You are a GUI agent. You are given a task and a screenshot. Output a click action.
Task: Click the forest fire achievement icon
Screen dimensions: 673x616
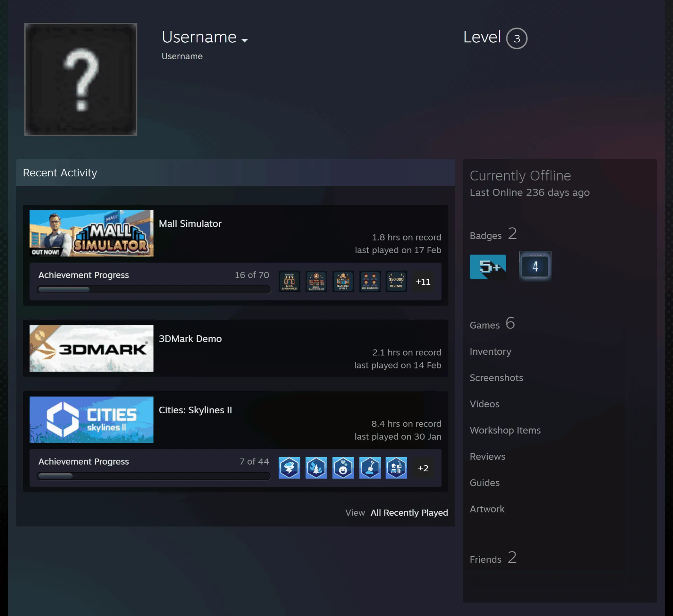[x=316, y=468]
